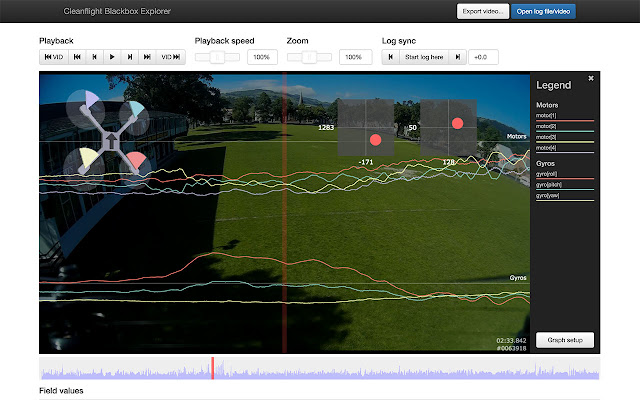Jump to next video with VID button
The image size is (640, 400).
coord(172,58)
